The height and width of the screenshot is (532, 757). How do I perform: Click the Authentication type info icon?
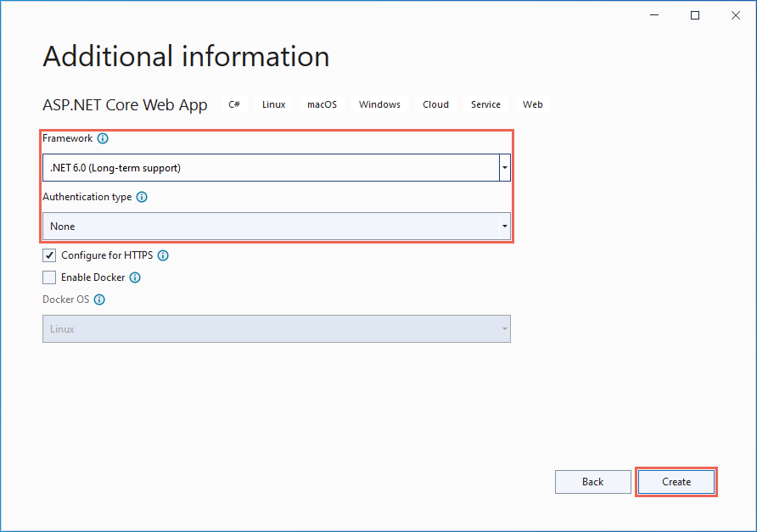coord(142,197)
